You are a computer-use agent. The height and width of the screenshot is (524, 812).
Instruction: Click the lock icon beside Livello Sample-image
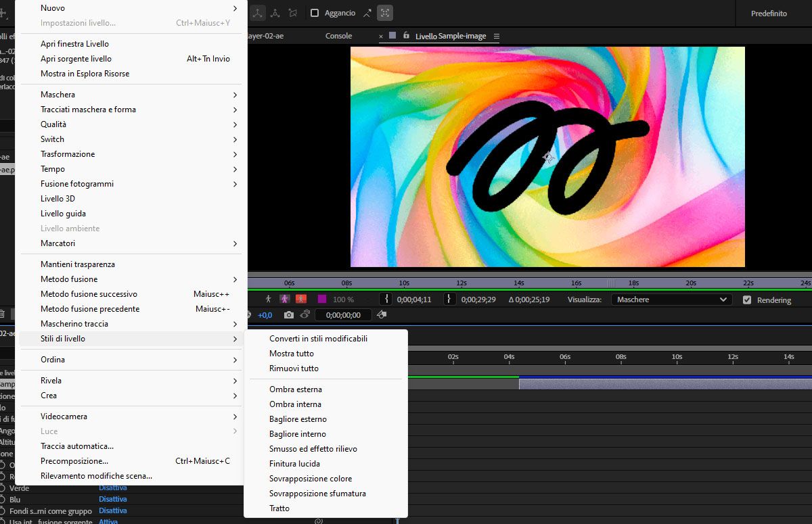click(406, 36)
